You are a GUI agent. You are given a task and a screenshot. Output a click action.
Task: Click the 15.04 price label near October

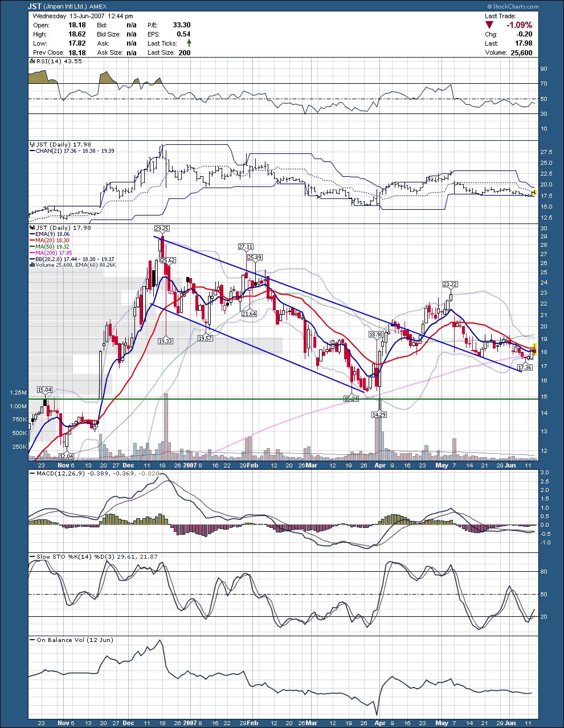(x=44, y=389)
